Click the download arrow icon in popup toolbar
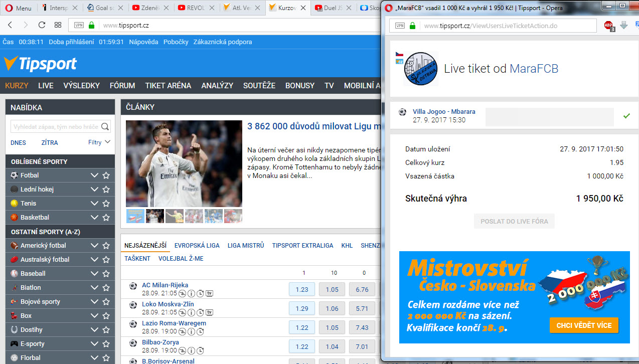Viewport: 639px width, 364px height. point(624,25)
